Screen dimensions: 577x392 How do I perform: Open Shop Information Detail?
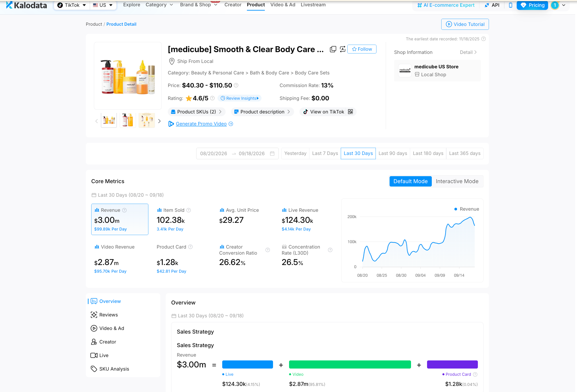pos(468,52)
